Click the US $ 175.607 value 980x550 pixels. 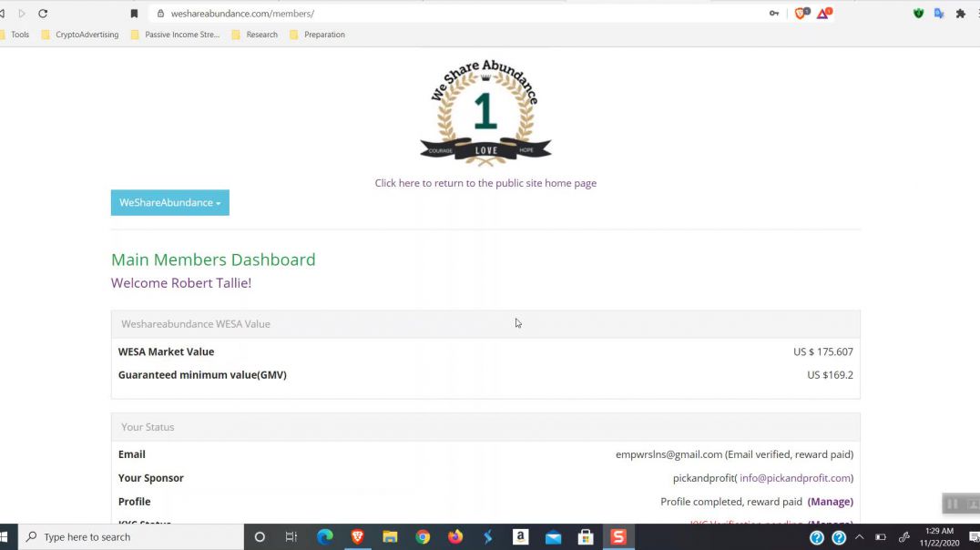click(823, 351)
